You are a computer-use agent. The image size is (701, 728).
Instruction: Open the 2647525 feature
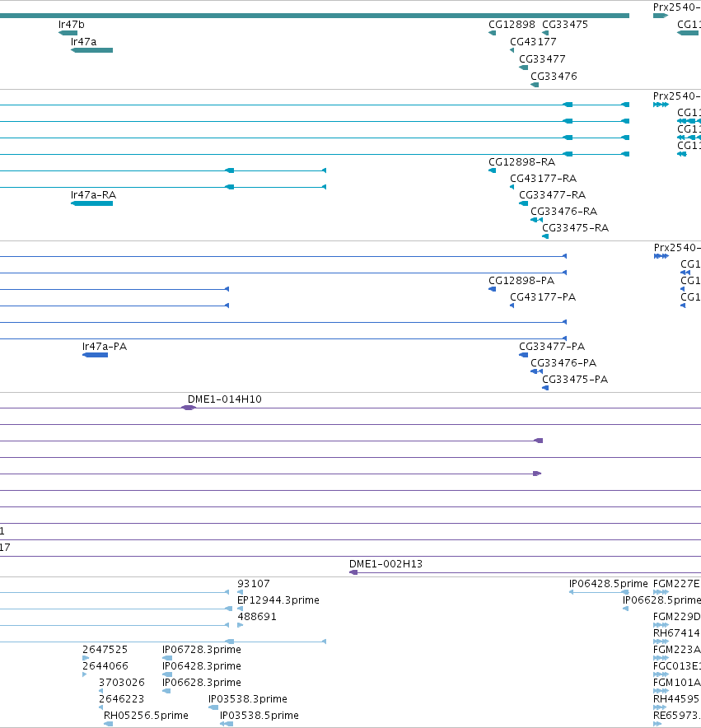(86, 658)
